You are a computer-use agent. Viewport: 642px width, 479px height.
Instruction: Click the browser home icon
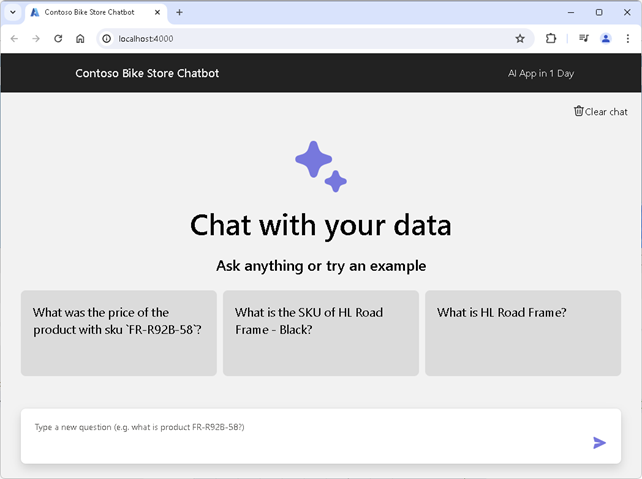pyautogui.click(x=80, y=38)
